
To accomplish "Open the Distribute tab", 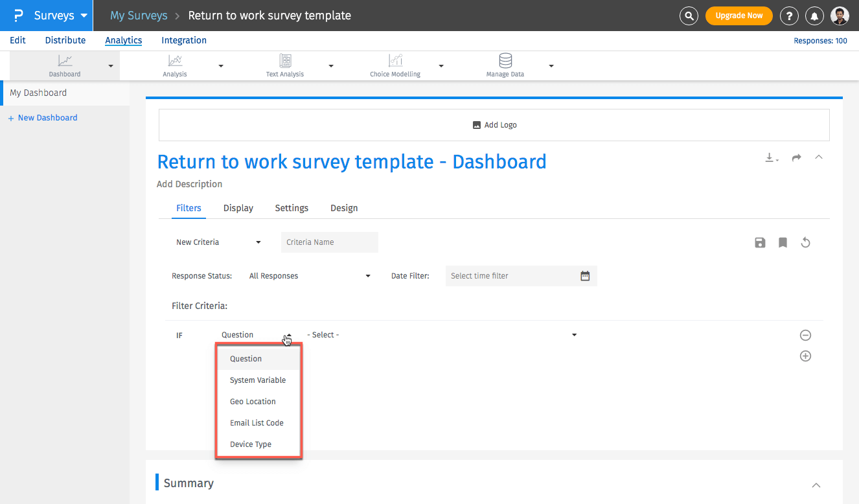I will [x=65, y=40].
